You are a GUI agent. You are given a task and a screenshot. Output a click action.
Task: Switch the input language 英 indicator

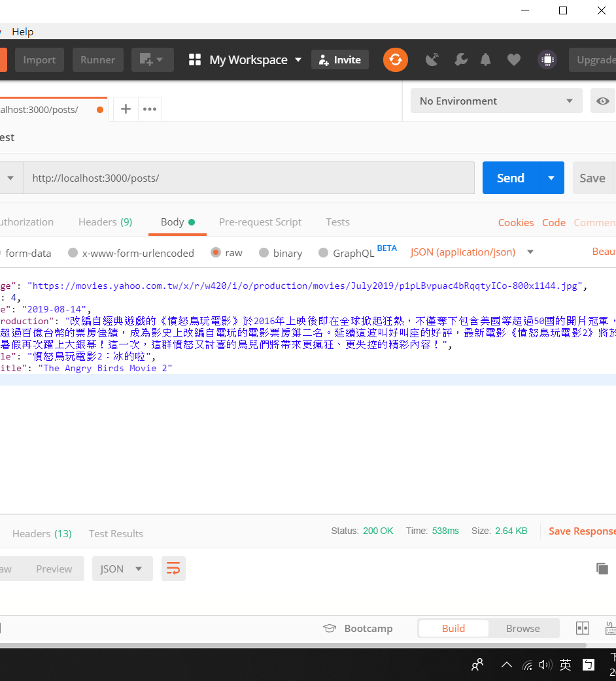click(x=565, y=665)
